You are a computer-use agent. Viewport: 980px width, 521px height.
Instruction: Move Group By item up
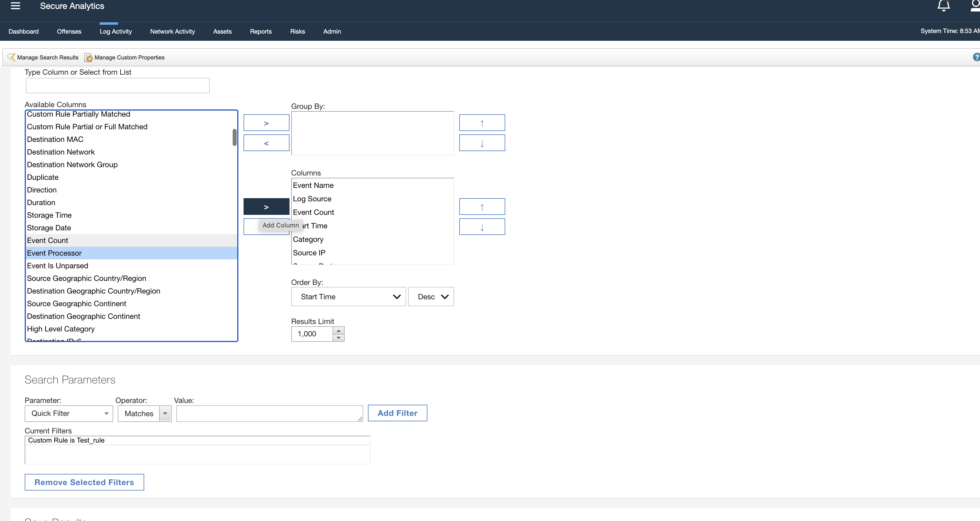482,123
